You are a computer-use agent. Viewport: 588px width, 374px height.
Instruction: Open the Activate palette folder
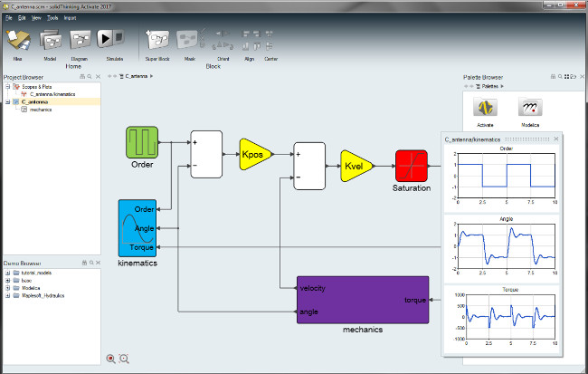click(x=485, y=109)
